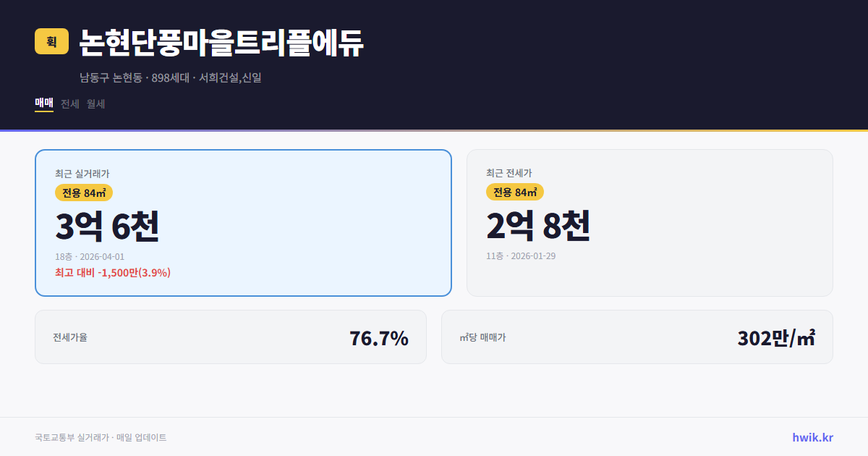Viewport: 868px width, 456px height.
Task: Select the 전용 84㎡ badge on jeonse price card
Action: pyautogui.click(x=515, y=193)
